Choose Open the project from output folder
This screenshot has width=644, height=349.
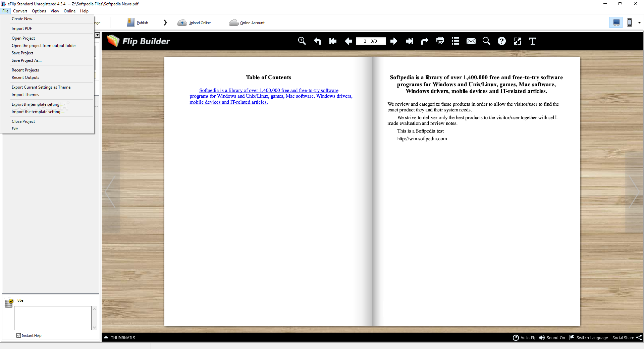tap(47, 46)
